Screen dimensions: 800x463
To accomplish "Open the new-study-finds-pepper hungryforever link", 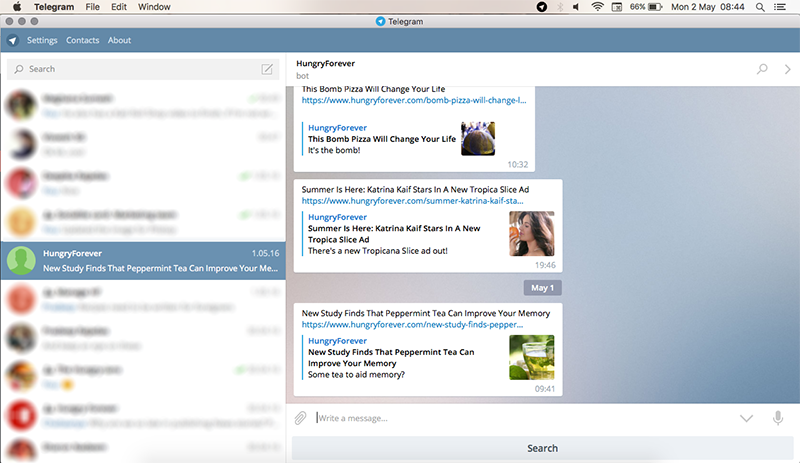I will [x=412, y=324].
